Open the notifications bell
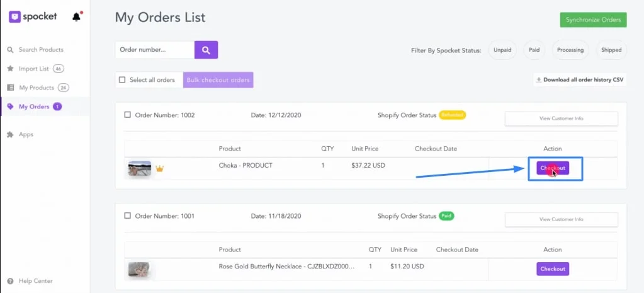This screenshot has height=293, width=644. click(x=77, y=17)
